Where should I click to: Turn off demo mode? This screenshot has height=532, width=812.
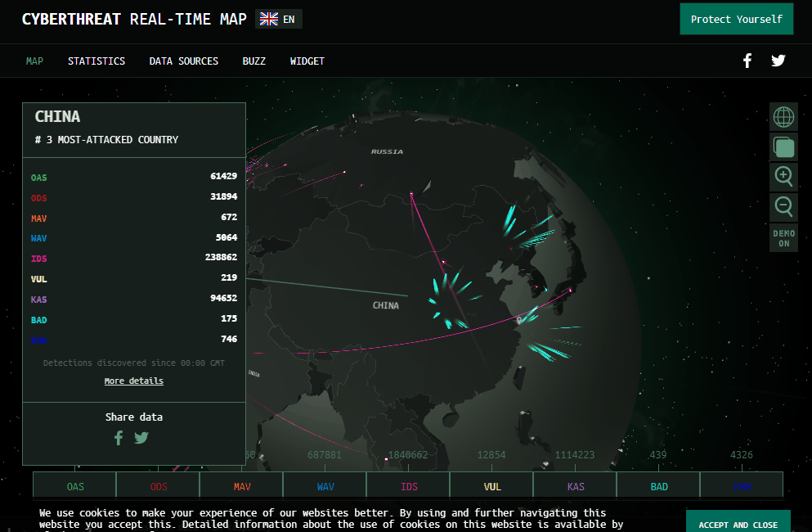tap(783, 238)
